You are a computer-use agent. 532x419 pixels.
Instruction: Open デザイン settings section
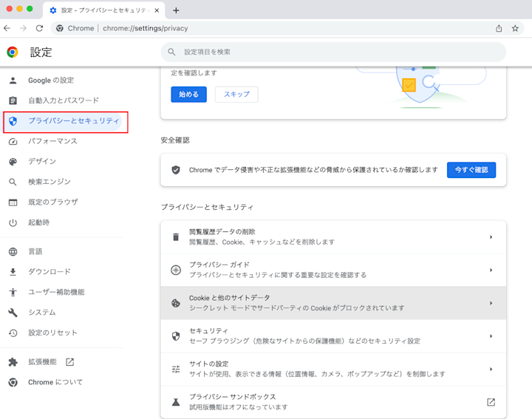[42, 162]
